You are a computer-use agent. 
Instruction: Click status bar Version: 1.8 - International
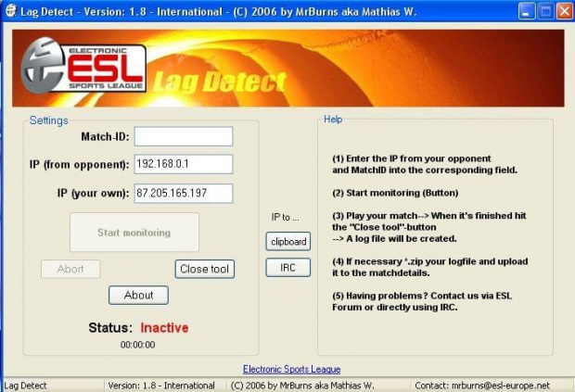pyautogui.click(x=161, y=386)
